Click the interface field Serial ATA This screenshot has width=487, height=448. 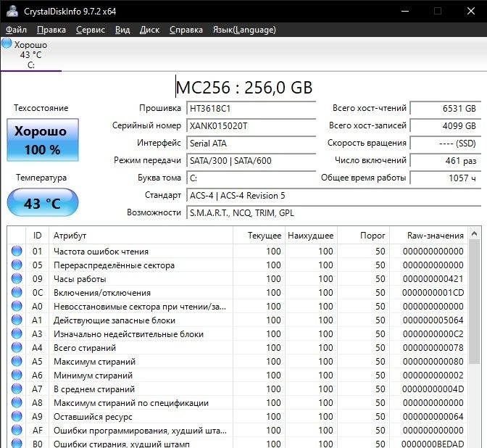pos(251,144)
